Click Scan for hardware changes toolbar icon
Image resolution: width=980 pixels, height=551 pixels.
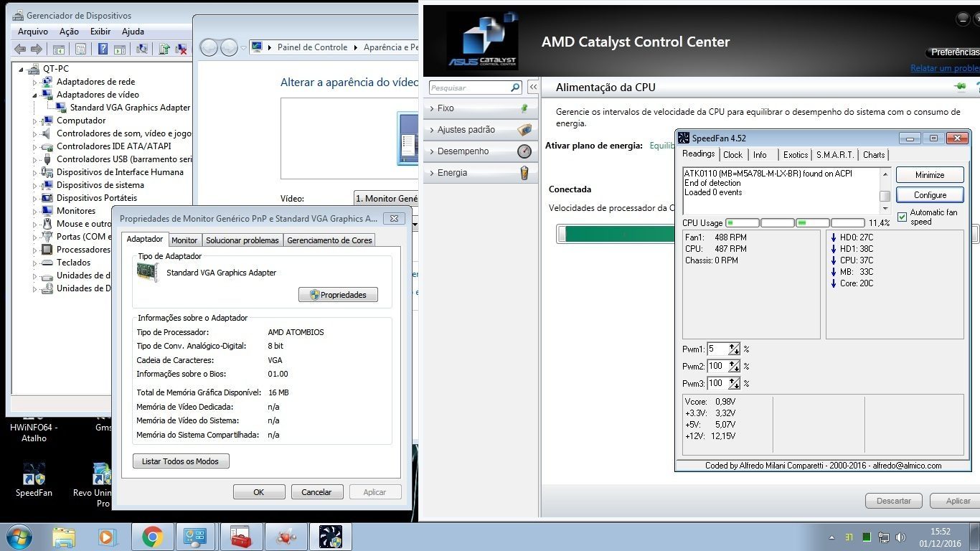point(142,49)
